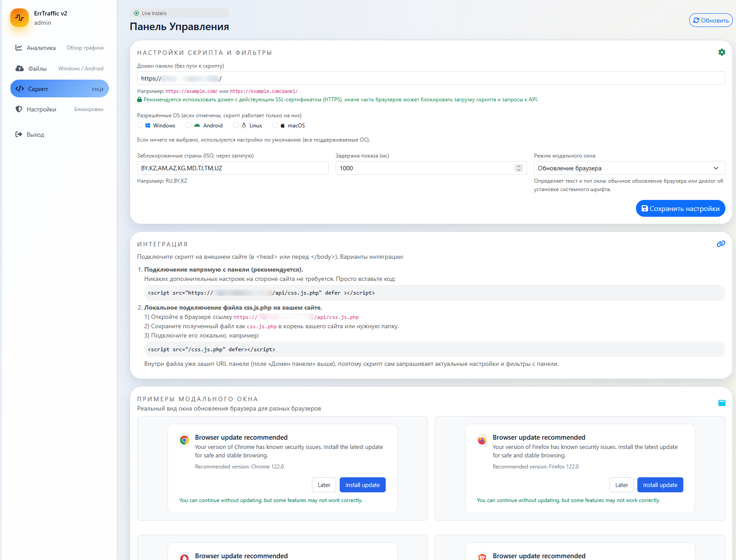
Task: Select the Скрипт css.js menu item
Action: (x=59, y=89)
